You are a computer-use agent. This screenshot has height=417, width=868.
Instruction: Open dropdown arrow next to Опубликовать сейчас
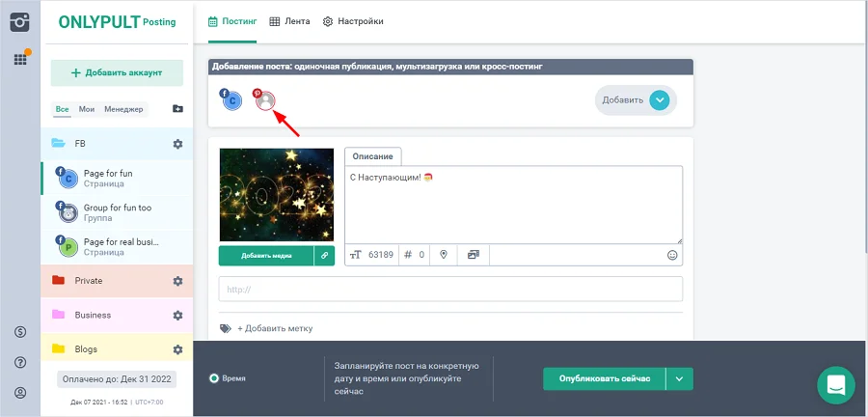679,378
